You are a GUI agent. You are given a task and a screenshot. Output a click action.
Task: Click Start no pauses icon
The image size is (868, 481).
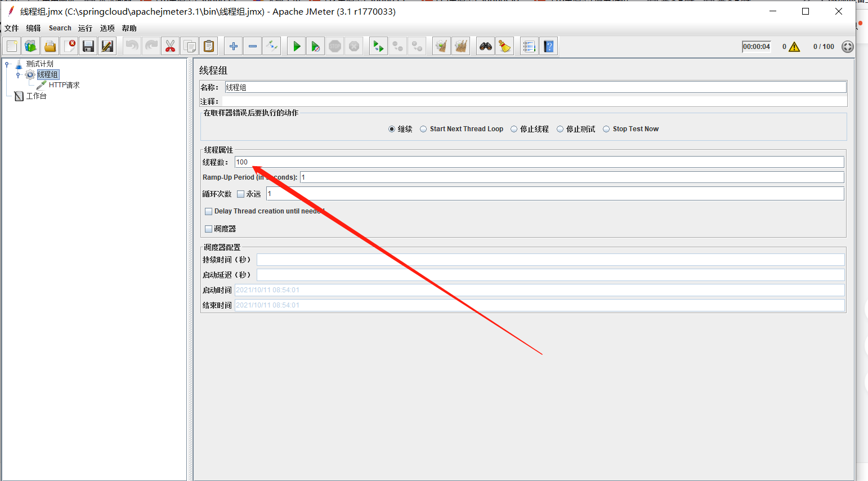pos(316,46)
